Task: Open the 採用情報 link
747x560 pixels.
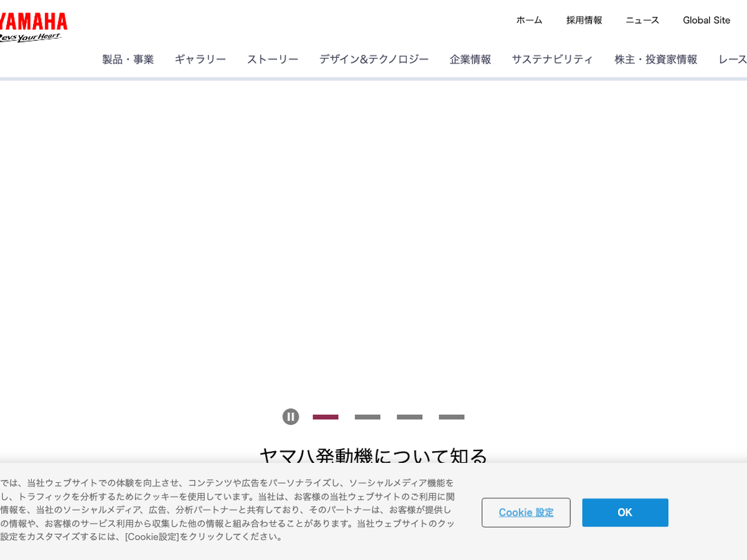Action: (584, 20)
